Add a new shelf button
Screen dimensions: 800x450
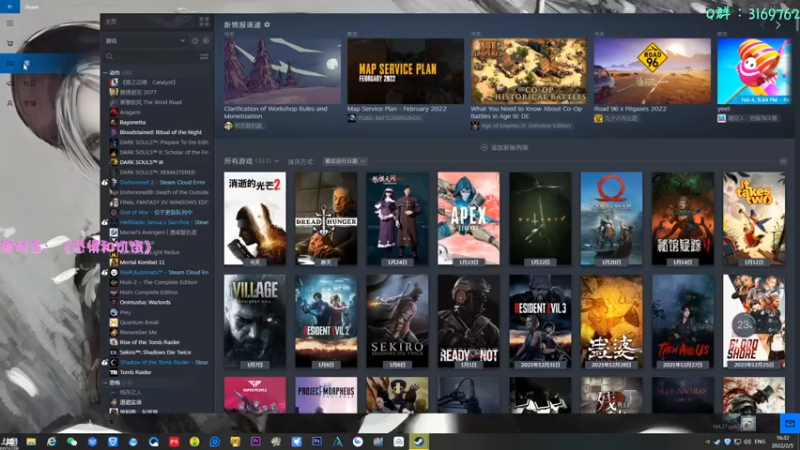[x=504, y=147]
